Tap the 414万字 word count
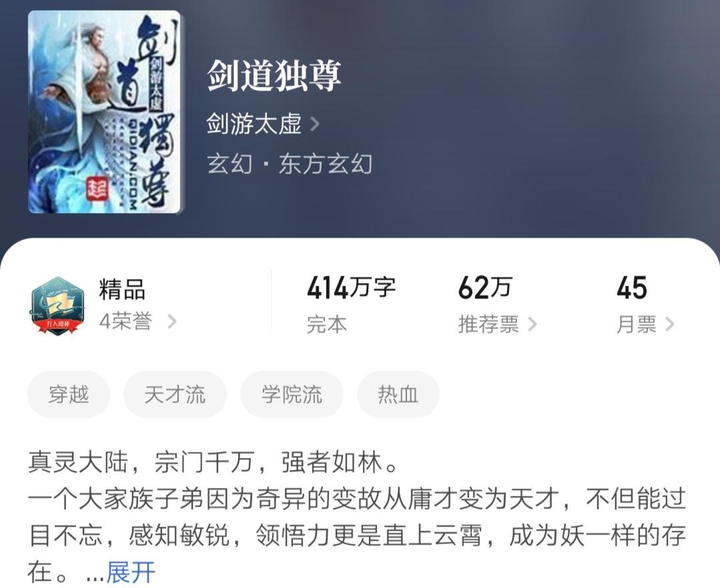Viewport: 720px width, 588px height. pos(351,288)
